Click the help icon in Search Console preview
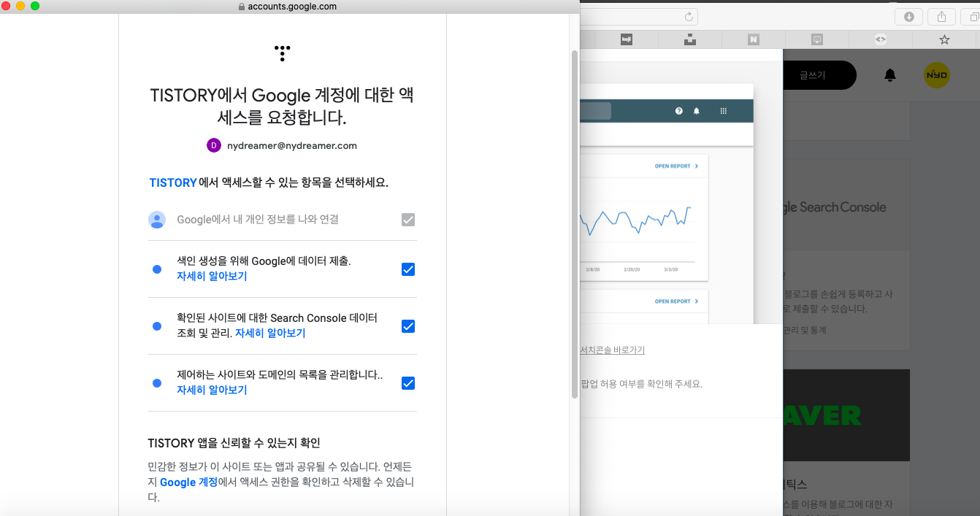980x516 pixels. click(x=679, y=111)
